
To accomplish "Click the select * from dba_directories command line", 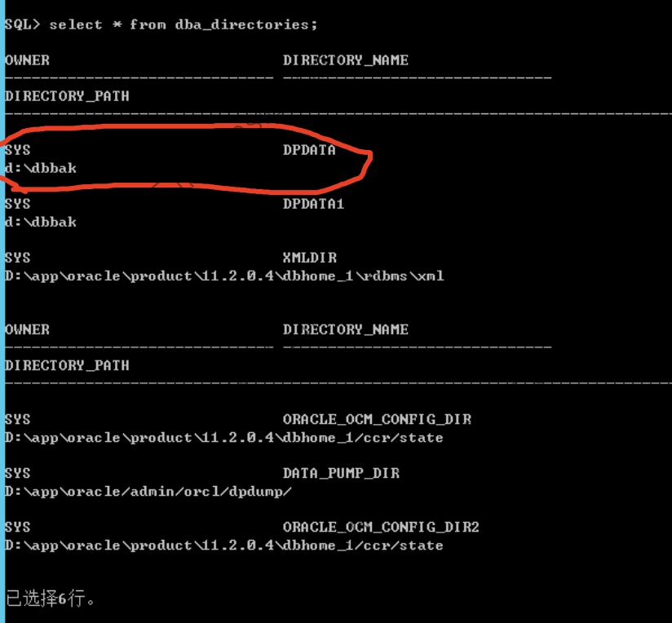I will pos(161,24).
